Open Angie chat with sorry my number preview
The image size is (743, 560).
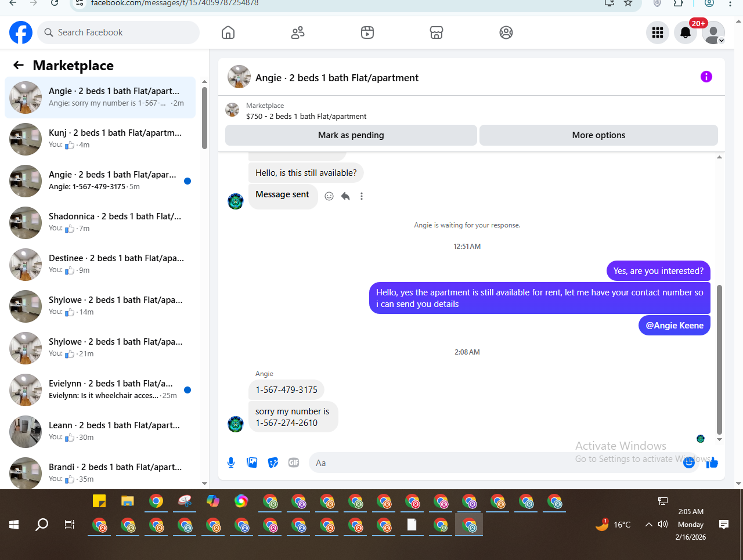point(100,97)
